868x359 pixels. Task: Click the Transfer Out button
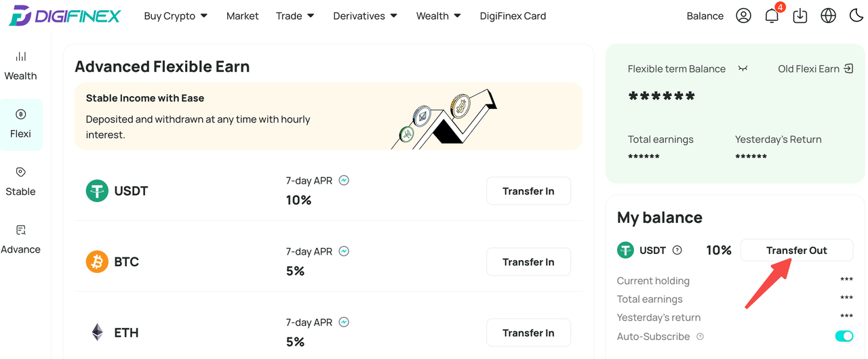pyautogui.click(x=797, y=250)
